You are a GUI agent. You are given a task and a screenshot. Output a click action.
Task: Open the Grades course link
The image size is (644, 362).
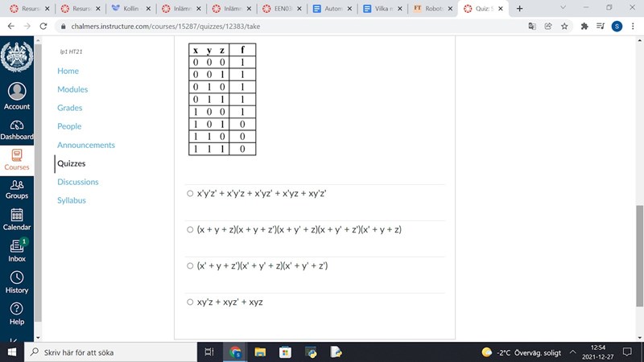tap(69, 108)
